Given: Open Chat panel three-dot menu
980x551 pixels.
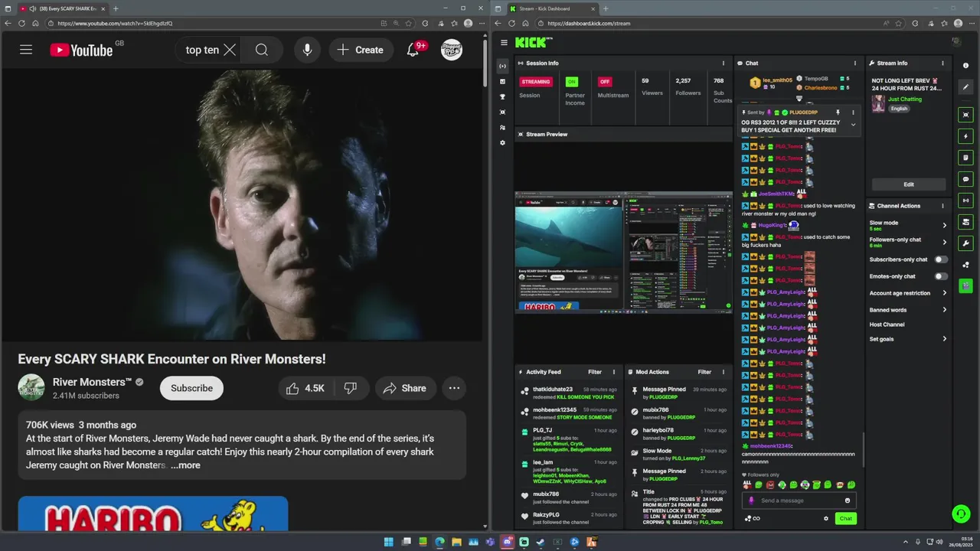Looking at the screenshot, I should click(855, 64).
